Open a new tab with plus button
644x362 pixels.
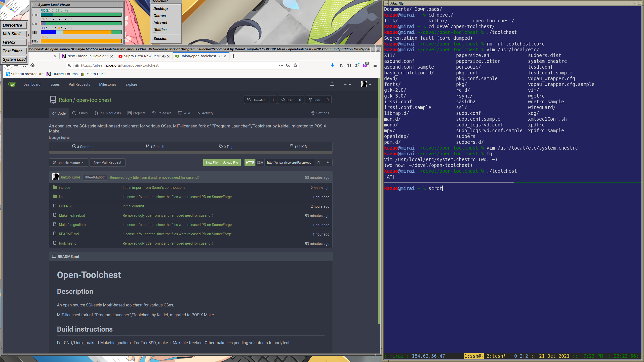(x=233, y=56)
